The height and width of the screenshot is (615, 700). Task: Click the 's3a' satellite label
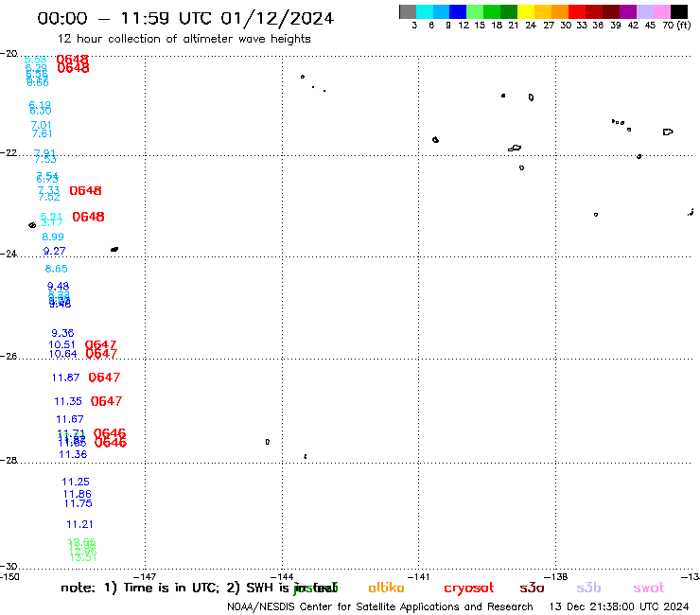[532, 588]
